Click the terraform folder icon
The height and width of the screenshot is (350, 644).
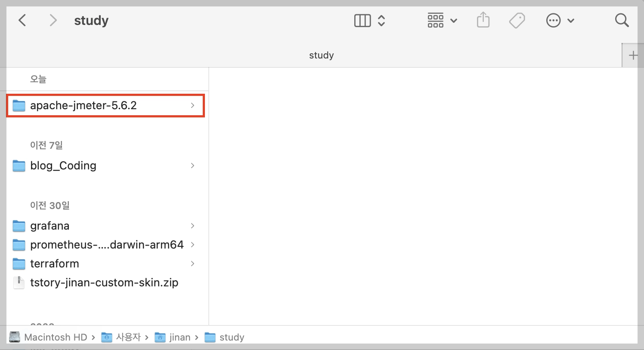point(19,264)
